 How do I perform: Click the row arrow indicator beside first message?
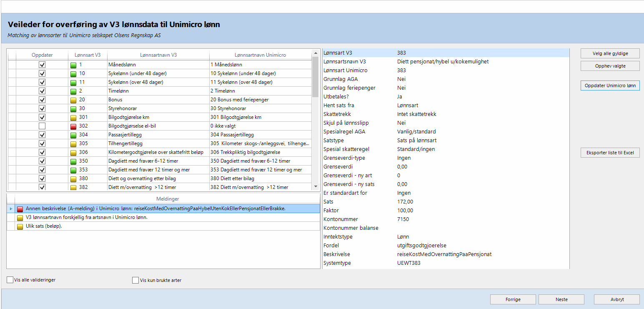tap(11, 209)
